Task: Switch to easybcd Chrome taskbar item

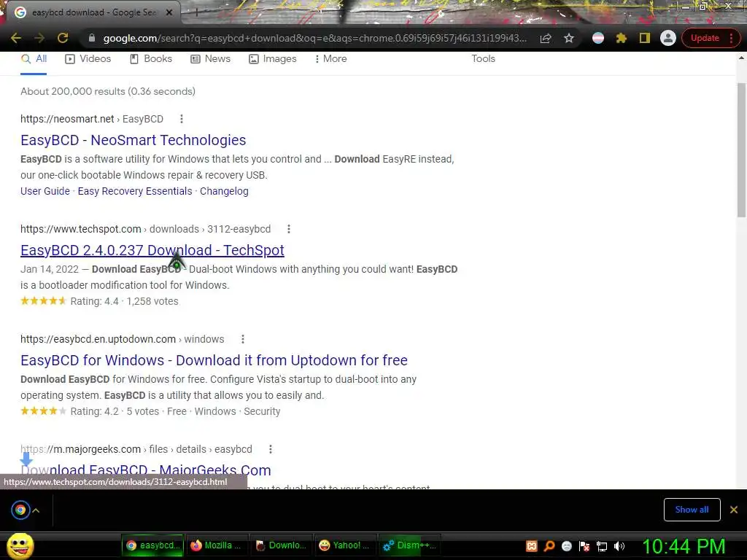Action: click(x=153, y=545)
